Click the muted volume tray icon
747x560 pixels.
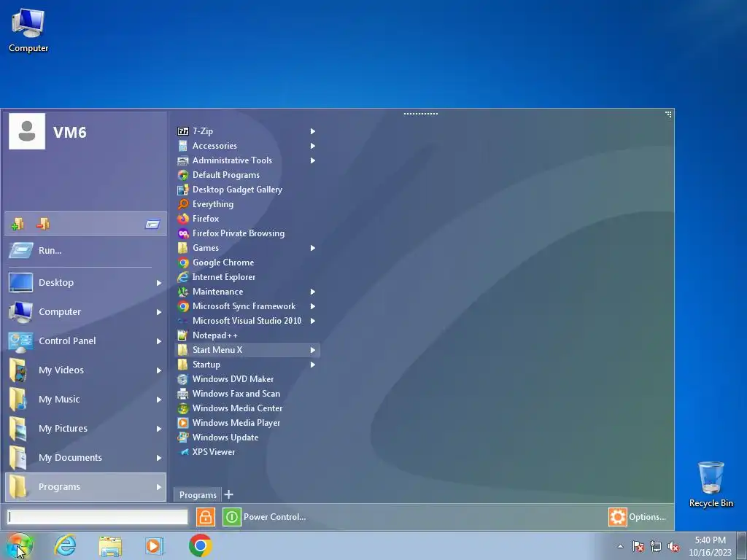(673, 547)
